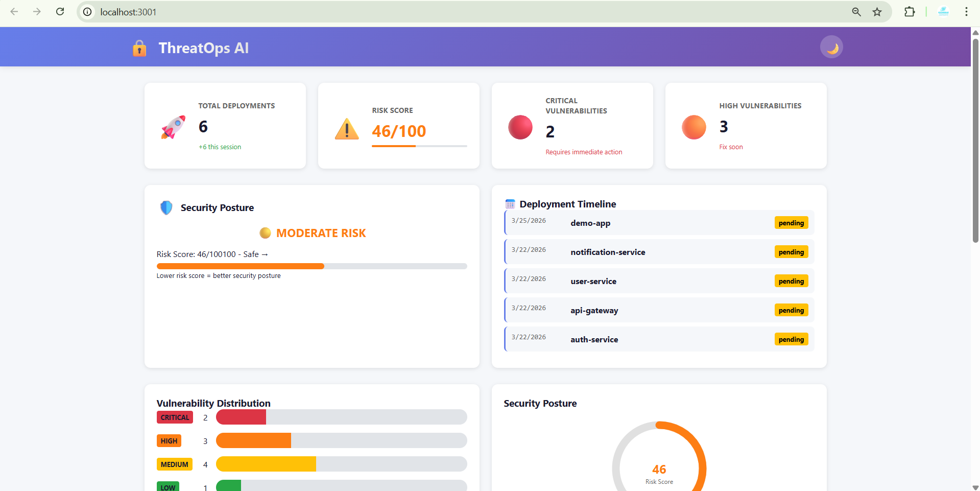
Task: Click the pending badge for auth-service
Action: tap(791, 339)
